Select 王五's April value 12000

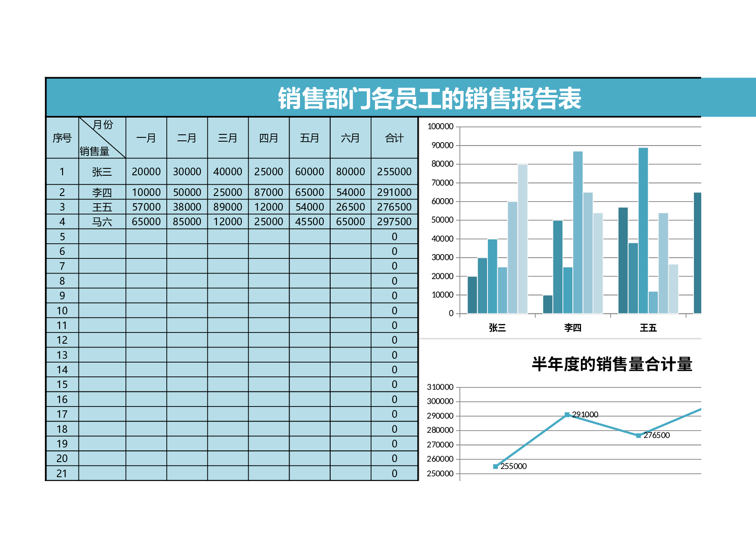[269, 207]
